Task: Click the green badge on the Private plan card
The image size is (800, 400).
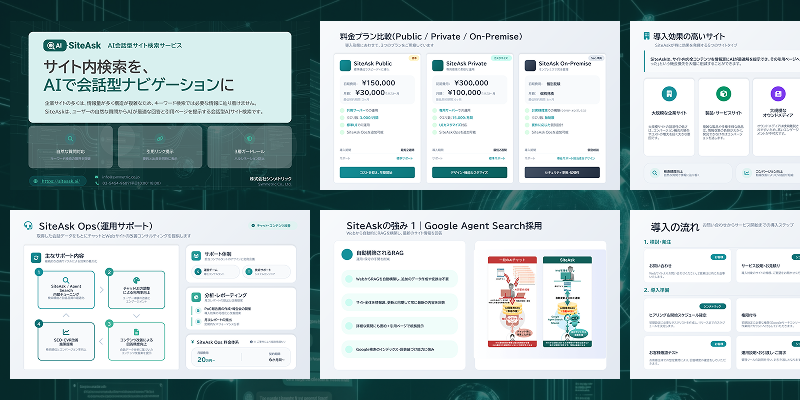Action: (500, 58)
